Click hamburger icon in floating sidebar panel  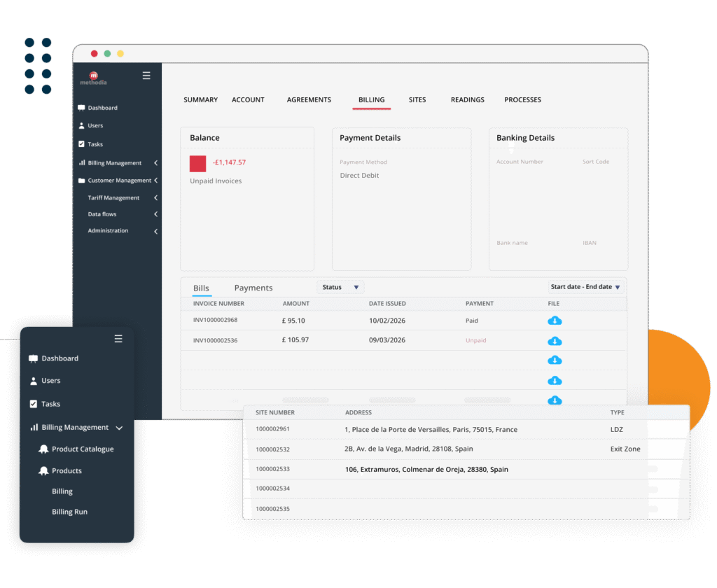[118, 339]
